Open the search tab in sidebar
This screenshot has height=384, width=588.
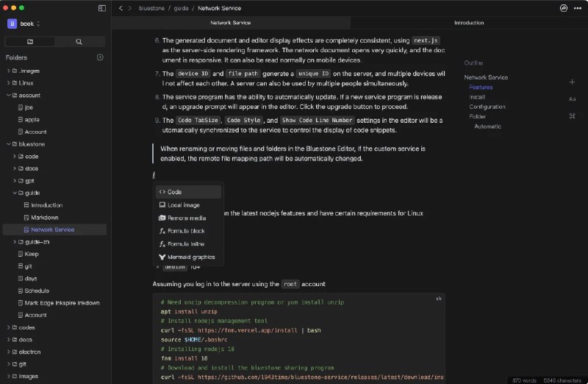pos(79,41)
